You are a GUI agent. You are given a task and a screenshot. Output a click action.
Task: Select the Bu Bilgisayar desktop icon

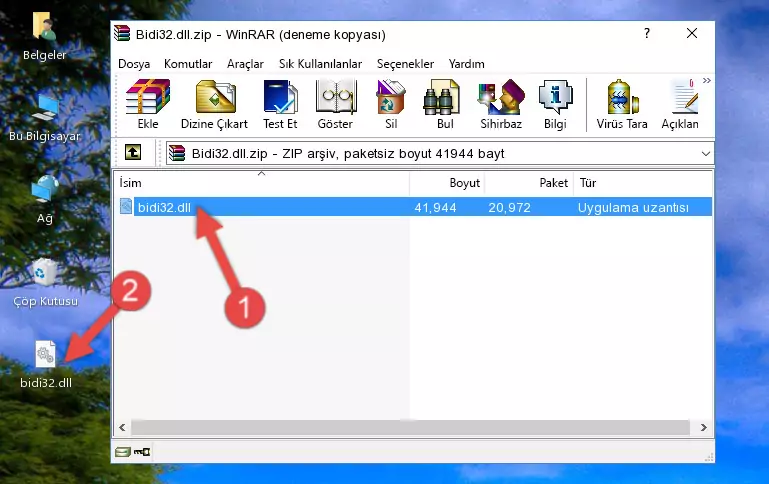45,118
